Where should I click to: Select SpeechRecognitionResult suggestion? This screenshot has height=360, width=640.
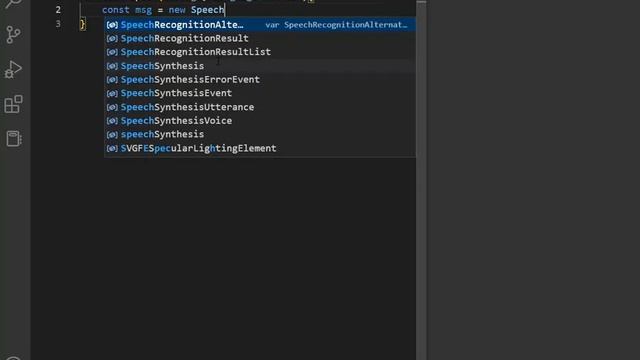tap(260, 38)
